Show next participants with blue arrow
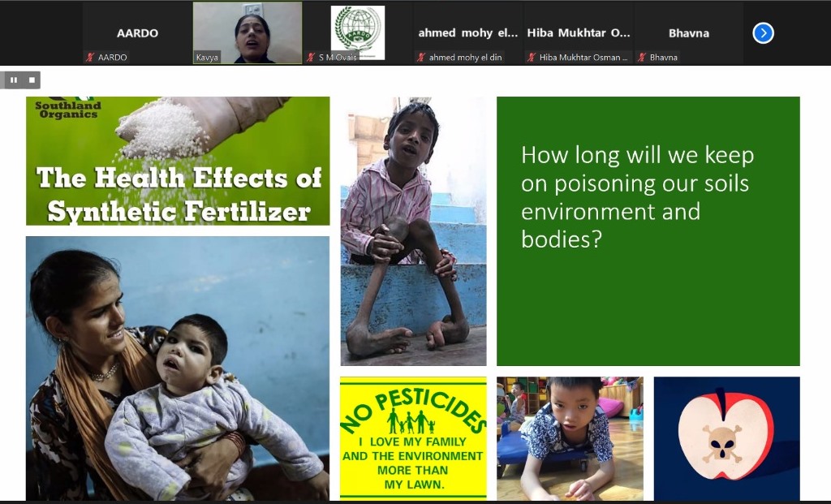This screenshot has height=504, width=831. [x=763, y=32]
